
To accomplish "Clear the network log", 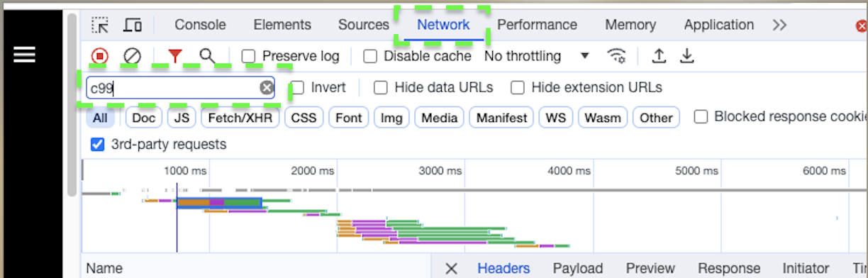I will [132, 56].
